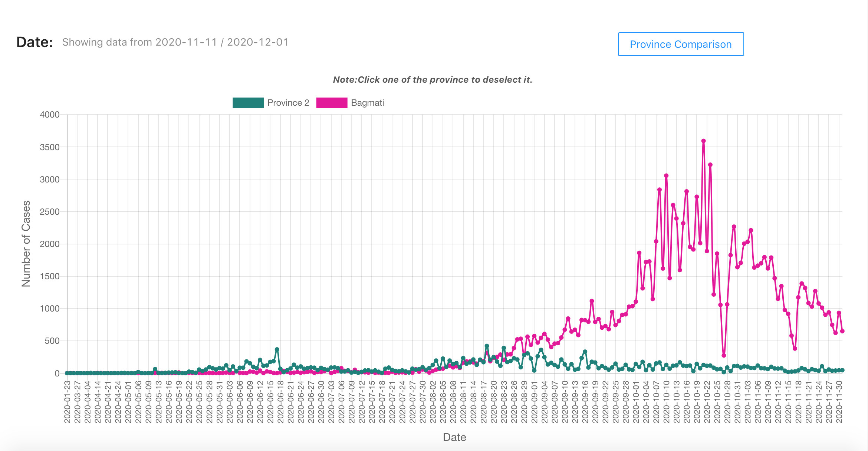The height and width of the screenshot is (451, 868).
Task: Click the 'Showing data from' date range text
Action: pyautogui.click(x=175, y=42)
